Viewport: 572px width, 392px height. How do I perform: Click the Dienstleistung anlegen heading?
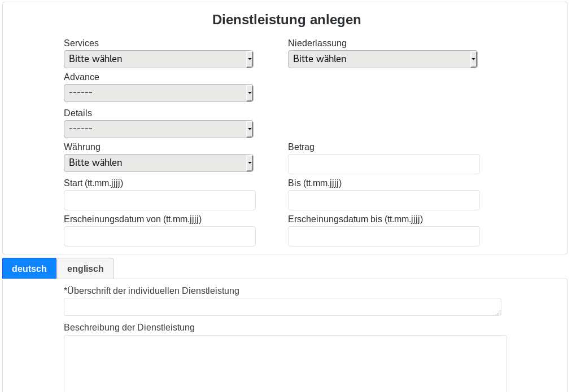pos(286,20)
